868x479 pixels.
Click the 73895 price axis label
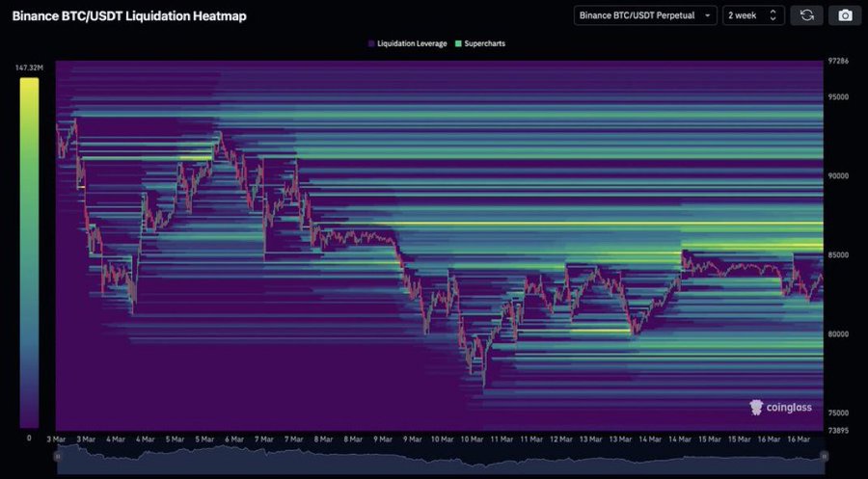(x=837, y=430)
